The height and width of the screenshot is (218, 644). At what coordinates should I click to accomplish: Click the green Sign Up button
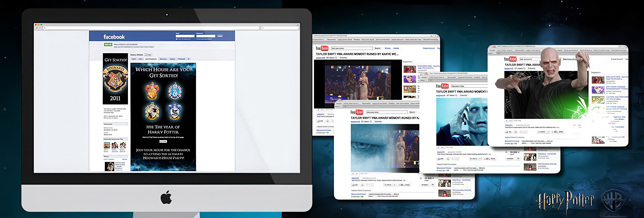[108, 44]
